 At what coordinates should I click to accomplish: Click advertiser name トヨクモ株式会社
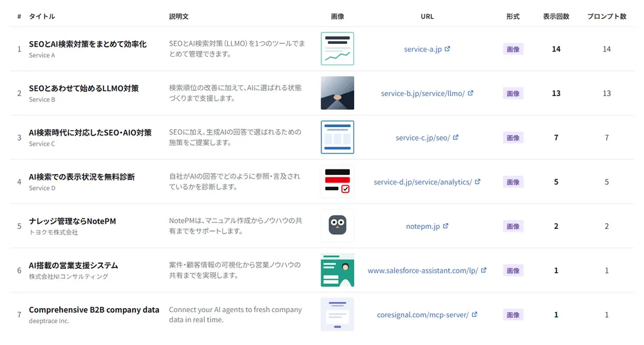53,232
